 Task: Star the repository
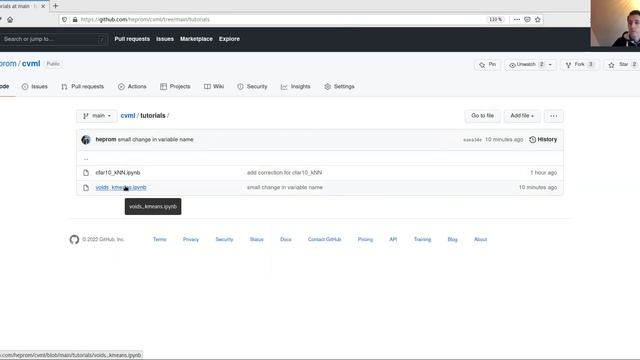click(x=622, y=64)
